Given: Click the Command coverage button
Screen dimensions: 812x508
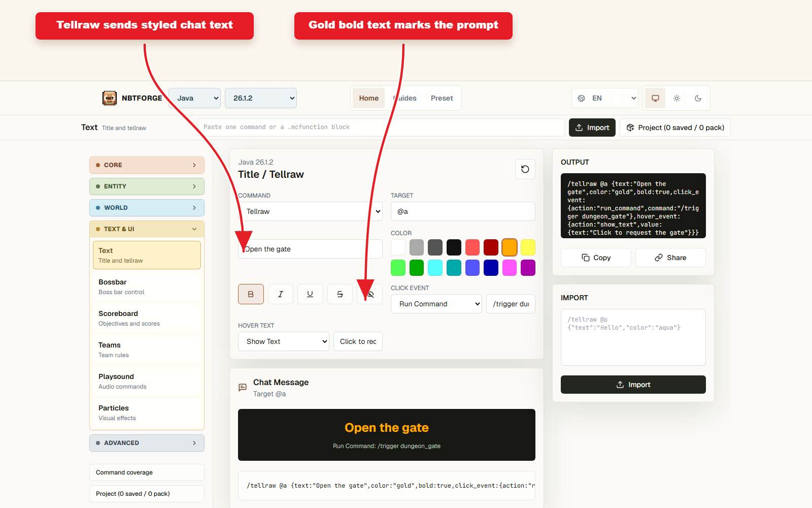Looking at the screenshot, I should coord(147,472).
